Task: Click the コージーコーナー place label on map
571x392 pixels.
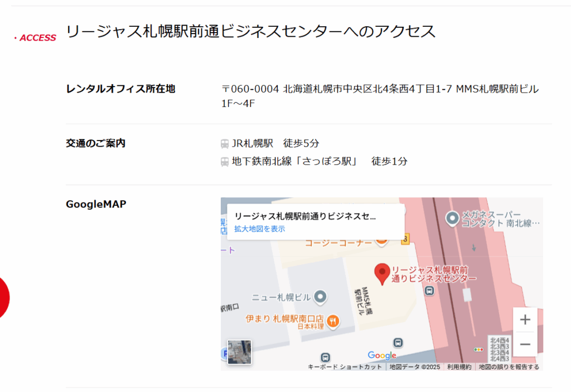Action: click(338, 243)
